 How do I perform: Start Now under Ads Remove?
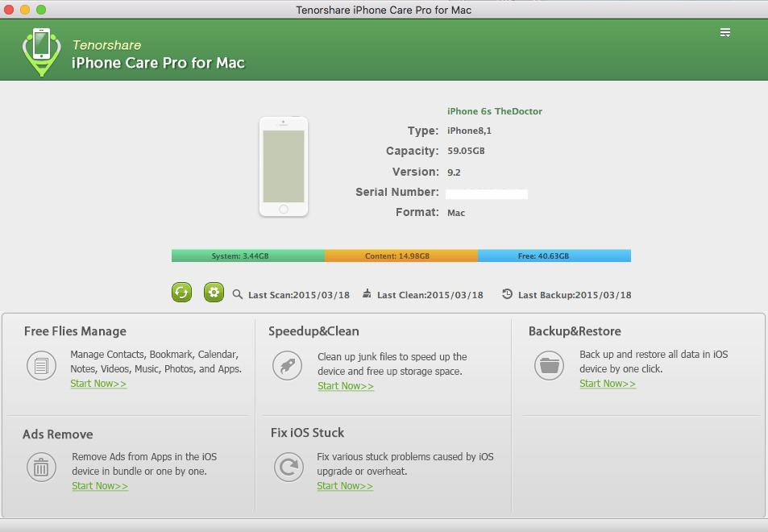click(x=100, y=486)
